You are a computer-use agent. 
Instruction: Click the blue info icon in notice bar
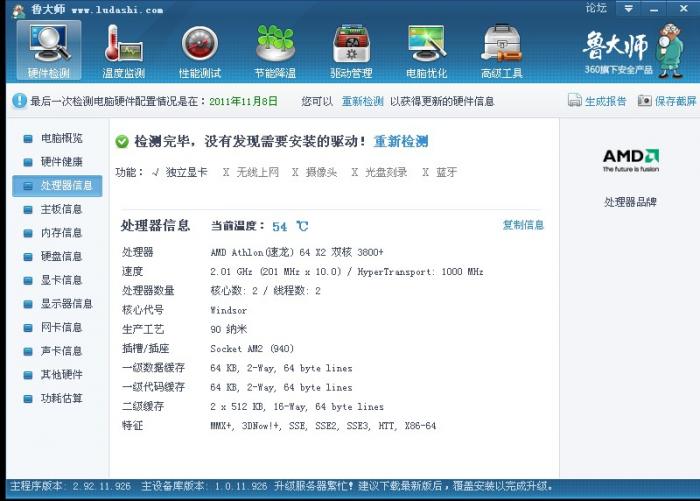pos(19,101)
